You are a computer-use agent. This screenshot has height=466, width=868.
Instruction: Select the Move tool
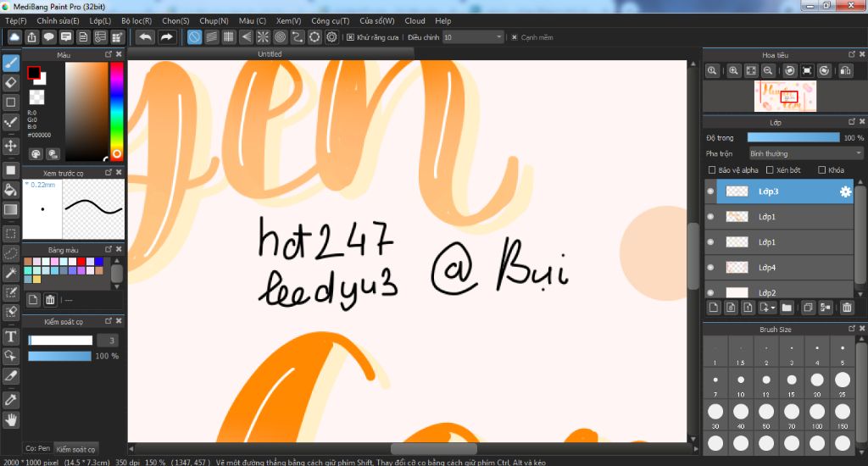click(x=11, y=146)
